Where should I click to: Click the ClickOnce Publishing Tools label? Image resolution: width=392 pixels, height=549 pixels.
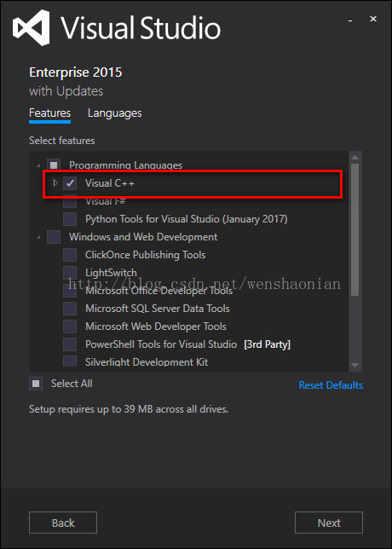pos(145,255)
